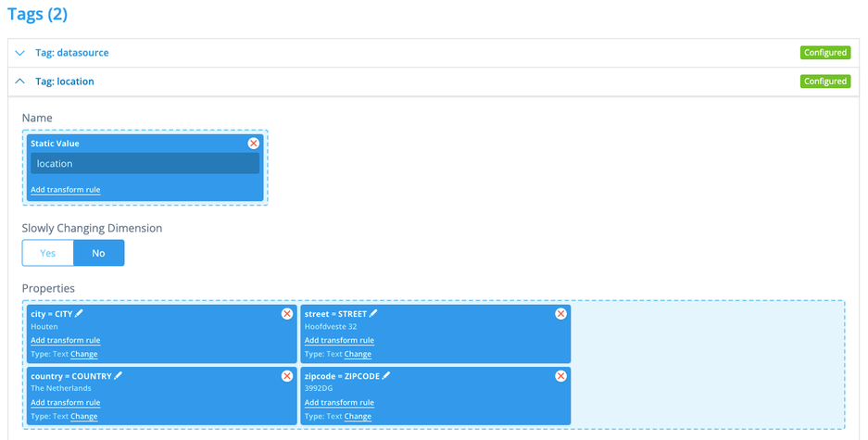Remove the country property with red X

[287, 376]
